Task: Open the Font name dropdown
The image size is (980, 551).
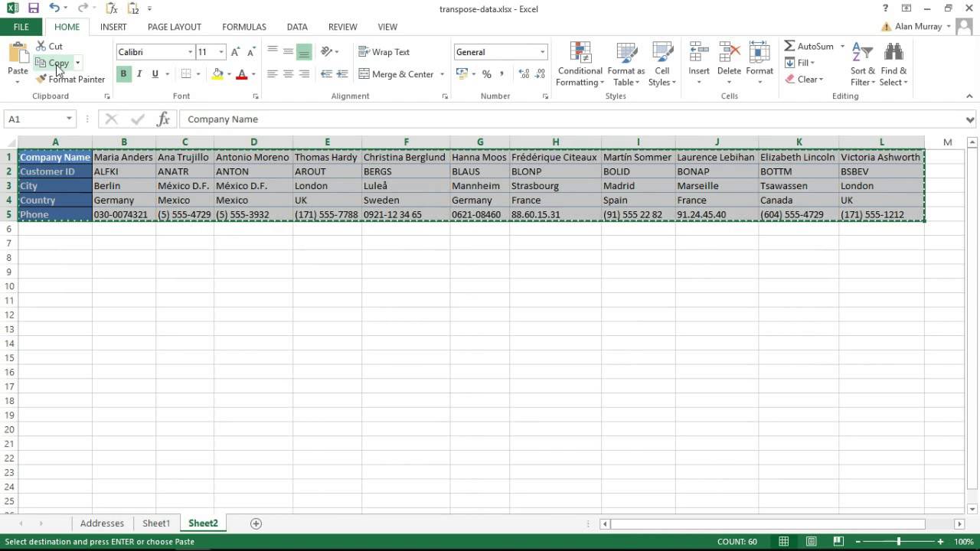Action: click(188, 52)
